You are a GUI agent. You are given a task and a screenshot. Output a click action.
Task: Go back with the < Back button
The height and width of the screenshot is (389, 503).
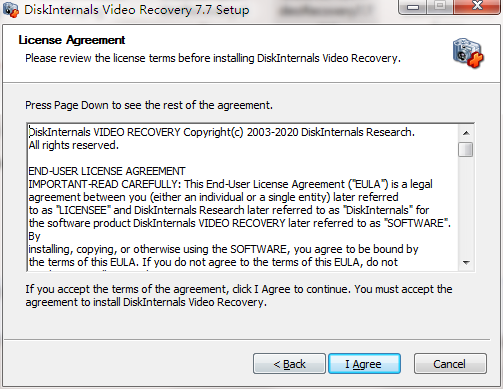click(289, 364)
